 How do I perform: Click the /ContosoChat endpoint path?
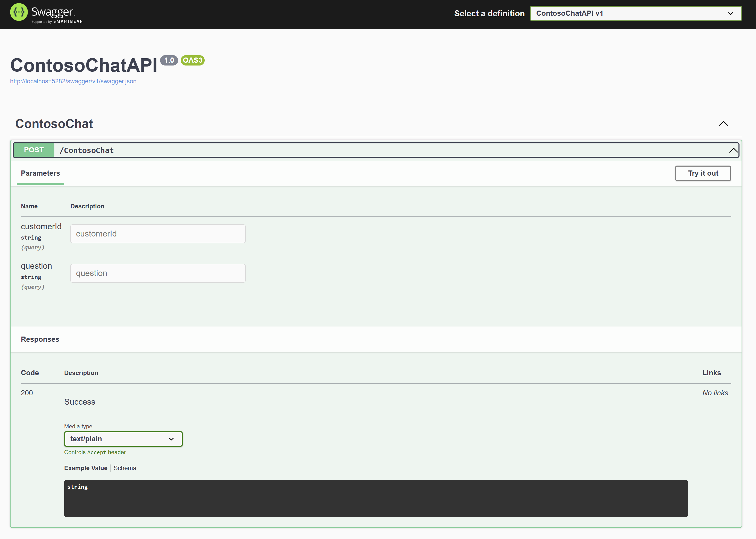click(x=87, y=150)
